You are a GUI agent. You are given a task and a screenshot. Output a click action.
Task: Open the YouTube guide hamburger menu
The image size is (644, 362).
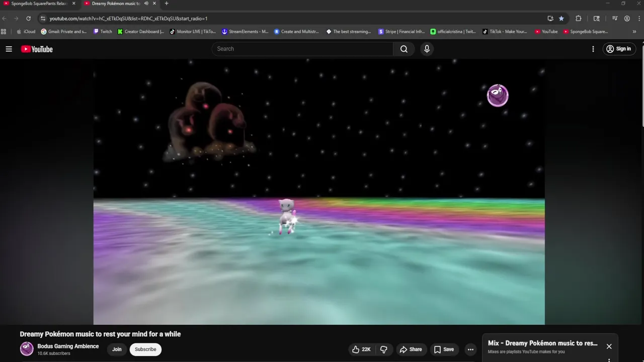9,49
